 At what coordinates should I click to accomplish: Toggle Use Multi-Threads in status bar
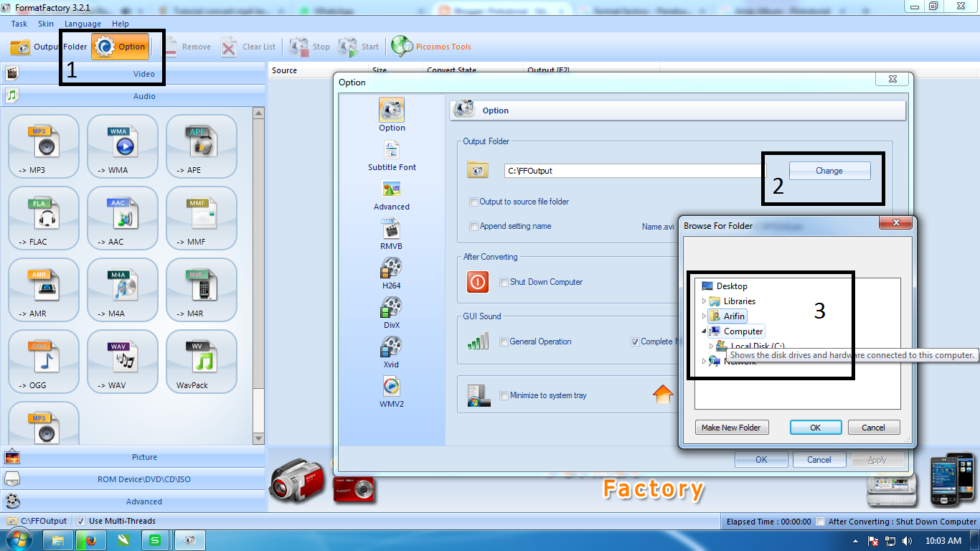pos(81,521)
